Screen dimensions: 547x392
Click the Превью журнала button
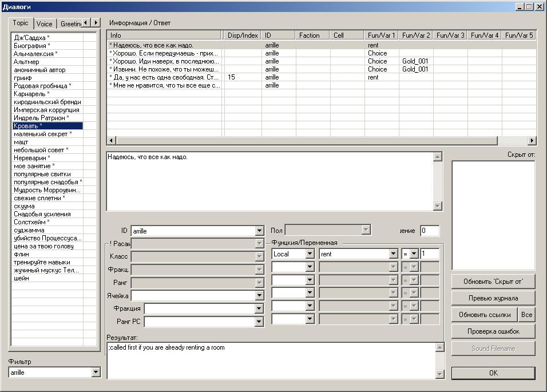[x=493, y=298]
